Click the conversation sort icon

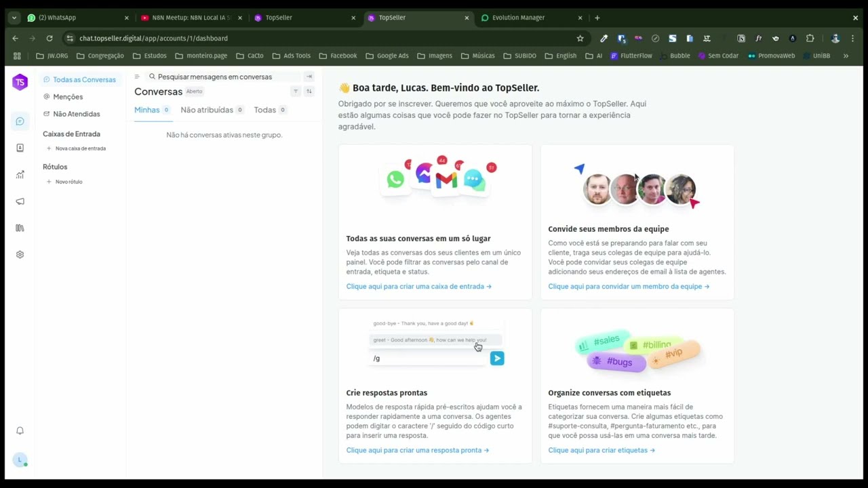tap(309, 91)
